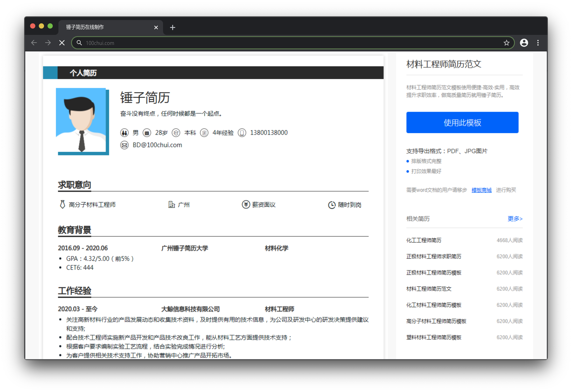Click the phone number 13800138000
Viewport: 572px width, 392px height.
coord(269,133)
